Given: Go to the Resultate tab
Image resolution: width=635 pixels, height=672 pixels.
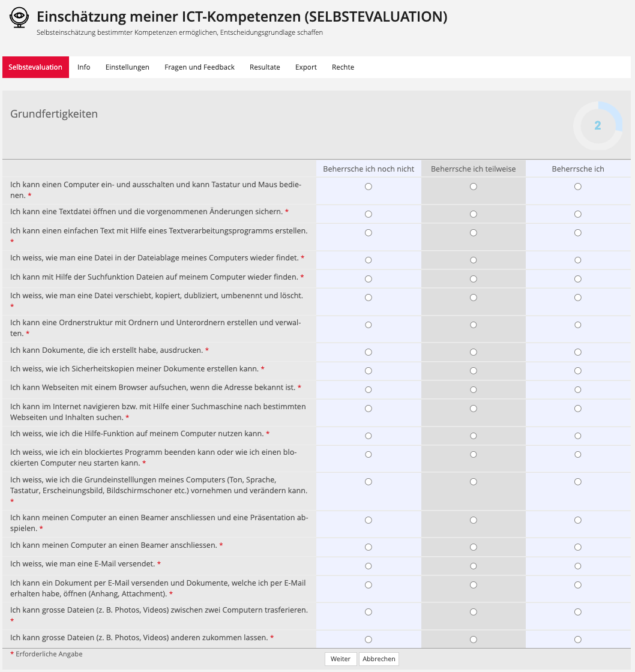Looking at the screenshot, I should pyautogui.click(x=265, y=67).
